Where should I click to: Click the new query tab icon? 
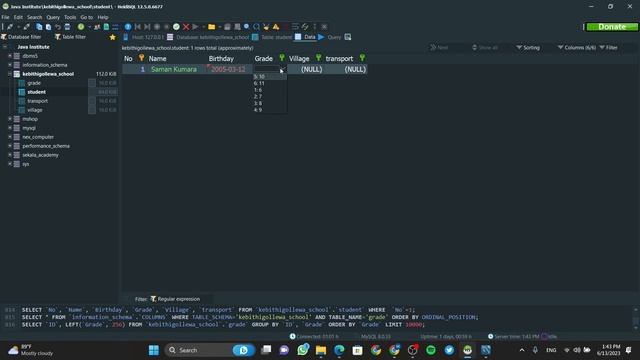tap(348, 37)
